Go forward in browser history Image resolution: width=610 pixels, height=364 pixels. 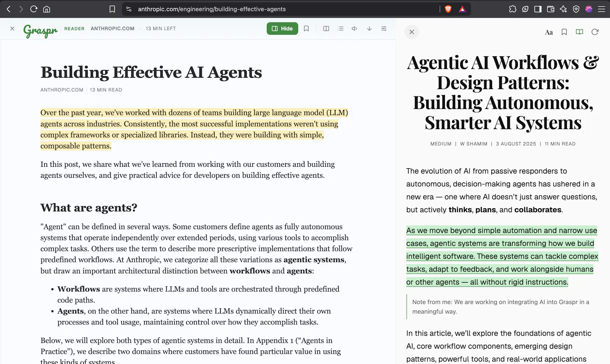[21, 9]
